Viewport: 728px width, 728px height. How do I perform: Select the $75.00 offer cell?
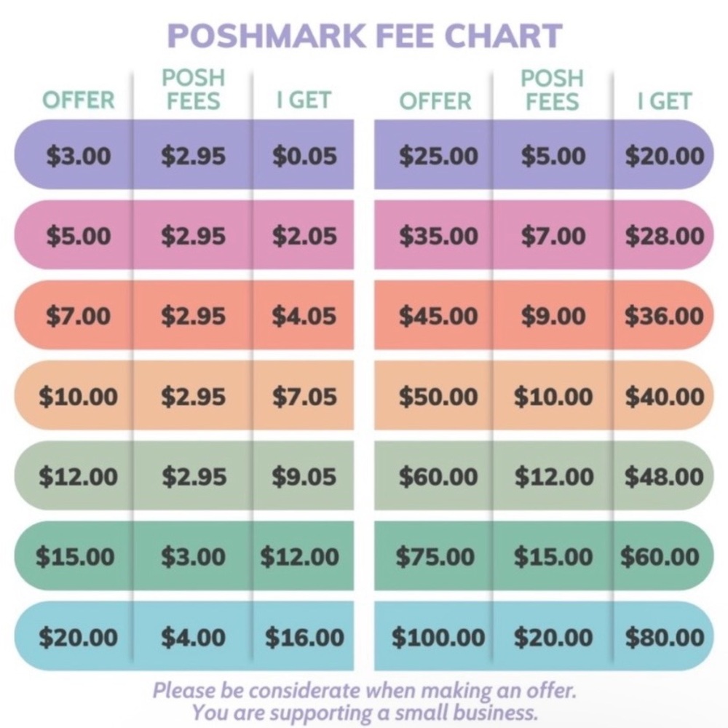coord(435,557)
